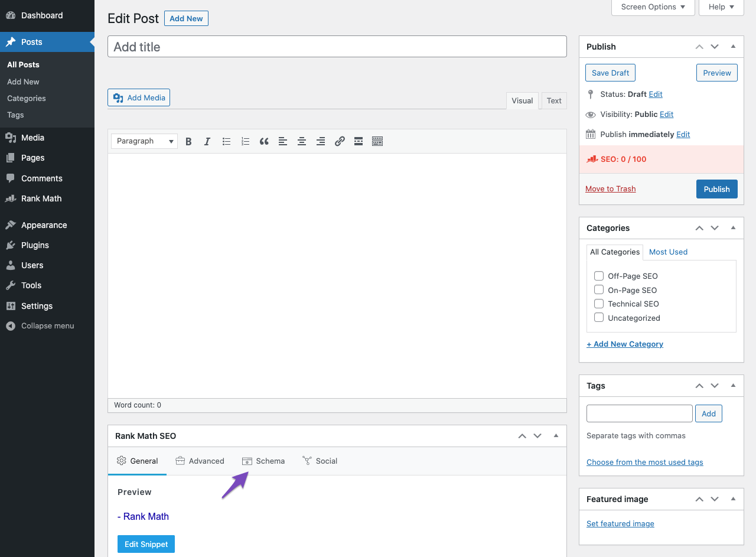Viewport: 756px width, 557px height.
Task: Check the On-Page SEO category
Action: point(599,290)
